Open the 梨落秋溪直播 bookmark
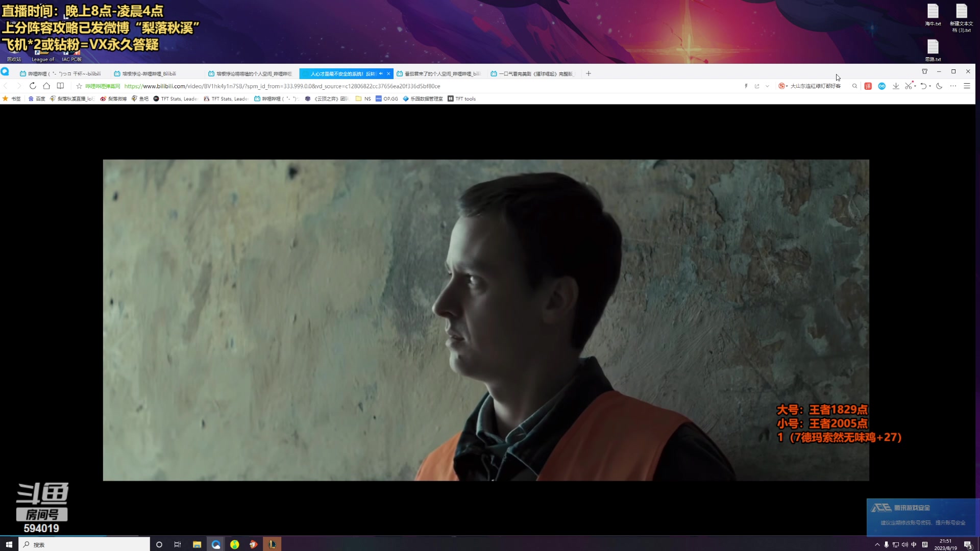 coord(72,98)
